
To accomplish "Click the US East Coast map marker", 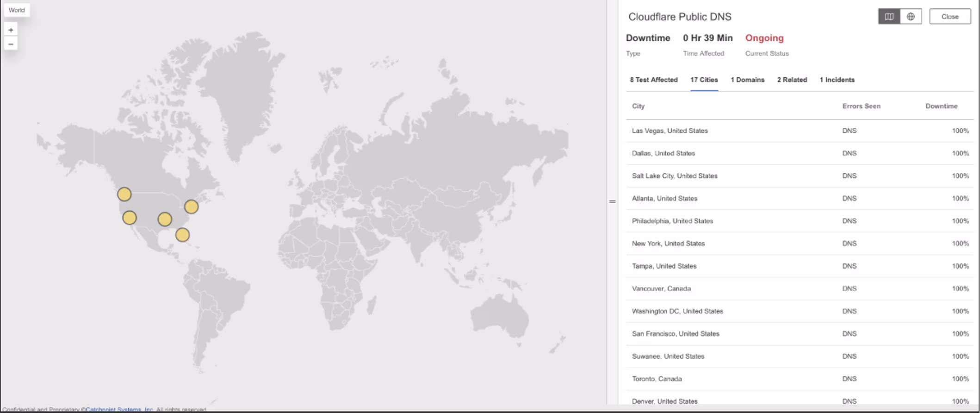I will (x=191, y=206).
